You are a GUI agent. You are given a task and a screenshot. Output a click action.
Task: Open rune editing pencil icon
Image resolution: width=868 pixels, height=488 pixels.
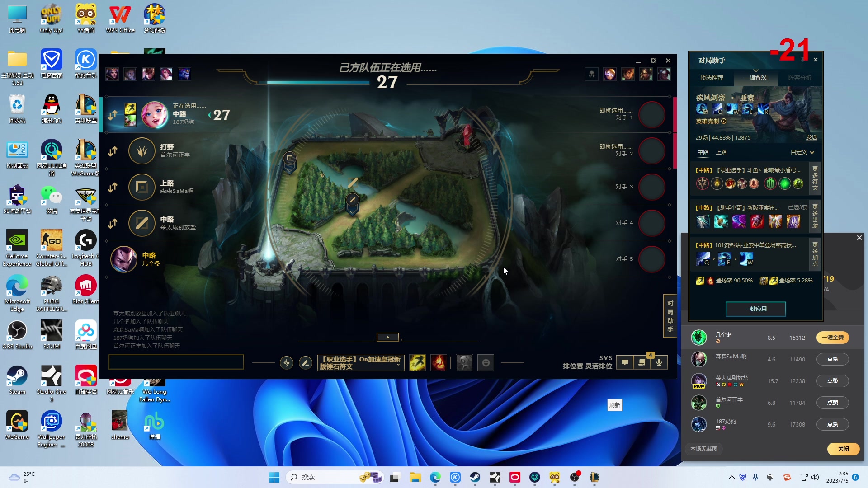(306, 363)
